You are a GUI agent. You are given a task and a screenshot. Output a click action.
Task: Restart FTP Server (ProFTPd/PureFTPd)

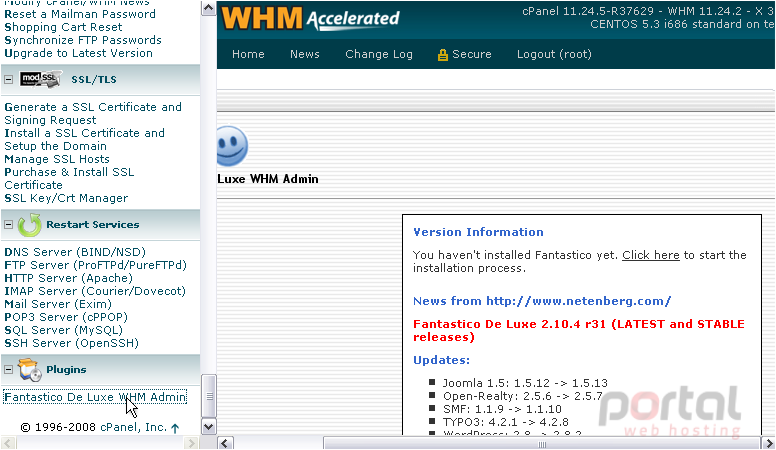click(x=95, y=265)
